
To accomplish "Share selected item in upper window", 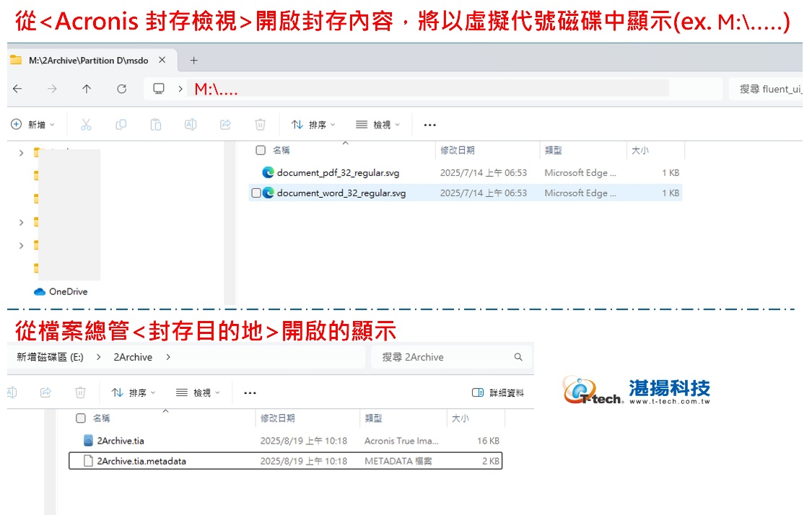I will (225, 125).
